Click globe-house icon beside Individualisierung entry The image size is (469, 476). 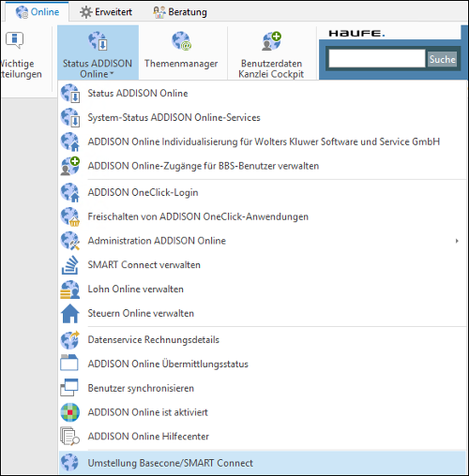click(70, 141)
